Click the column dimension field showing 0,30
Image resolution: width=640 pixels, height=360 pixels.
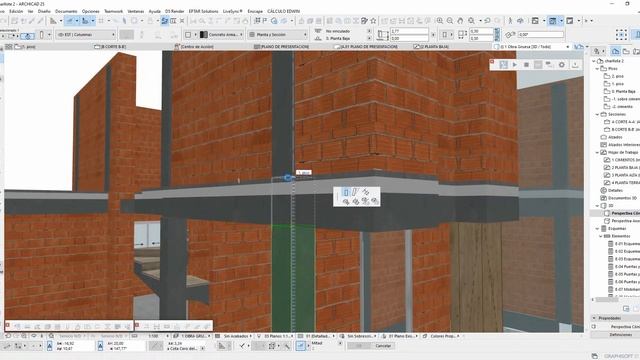pos(482,31)
